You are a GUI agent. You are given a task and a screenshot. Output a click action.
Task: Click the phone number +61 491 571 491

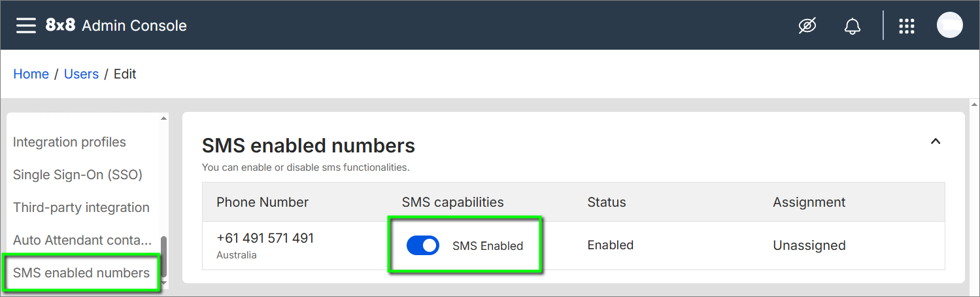[265, 238]
